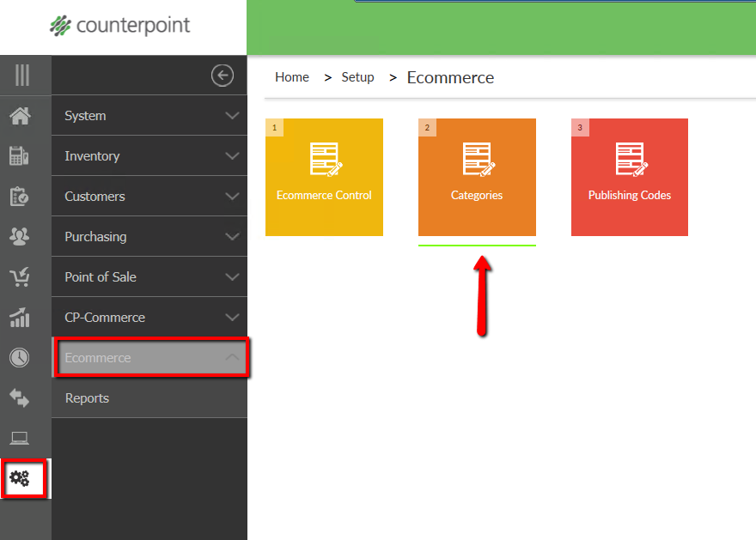The width and height of the screenshot is (756, 540).
Task: Select the CP-Commerce menu item
Action: (149, 318)
